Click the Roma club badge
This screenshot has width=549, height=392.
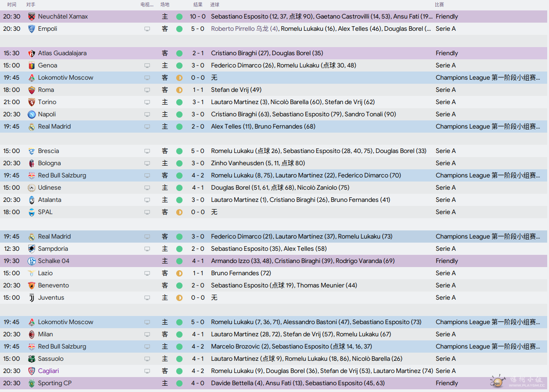pyautogui.click(x=31, y=90)
